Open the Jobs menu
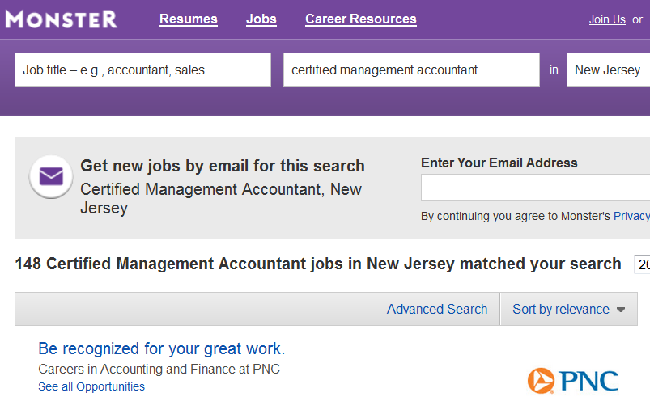The height and width of the screenshot is (397, 650). (x=261, y=19)
